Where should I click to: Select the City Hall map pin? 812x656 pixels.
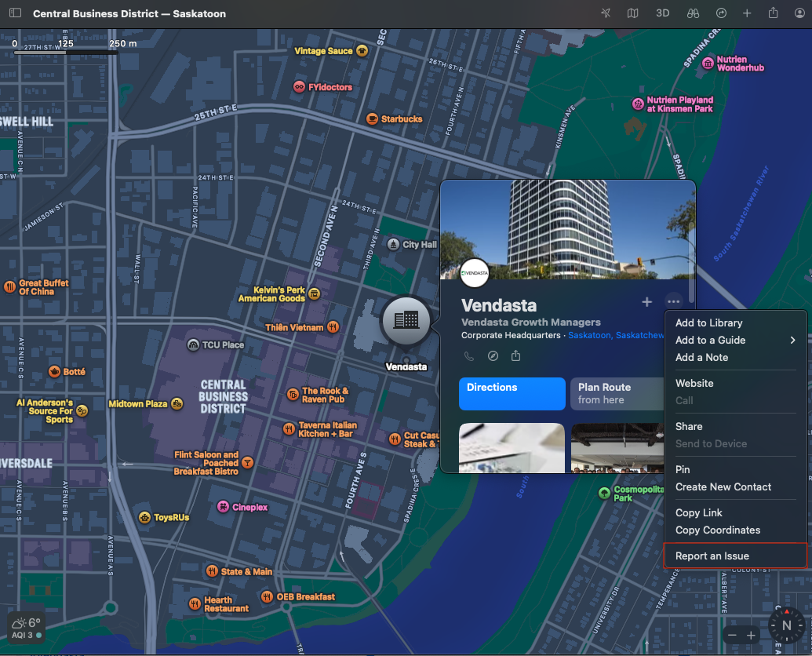point(393,244)
